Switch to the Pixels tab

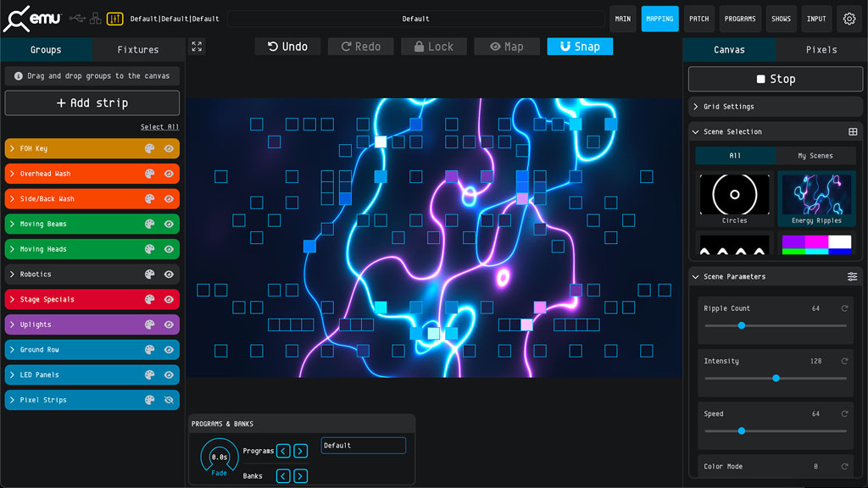(821, 50)
